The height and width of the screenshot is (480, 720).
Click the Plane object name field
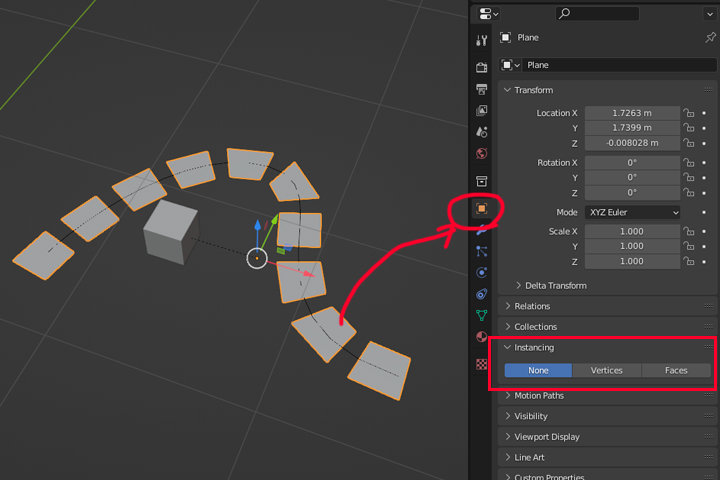(x=619, y=65)
